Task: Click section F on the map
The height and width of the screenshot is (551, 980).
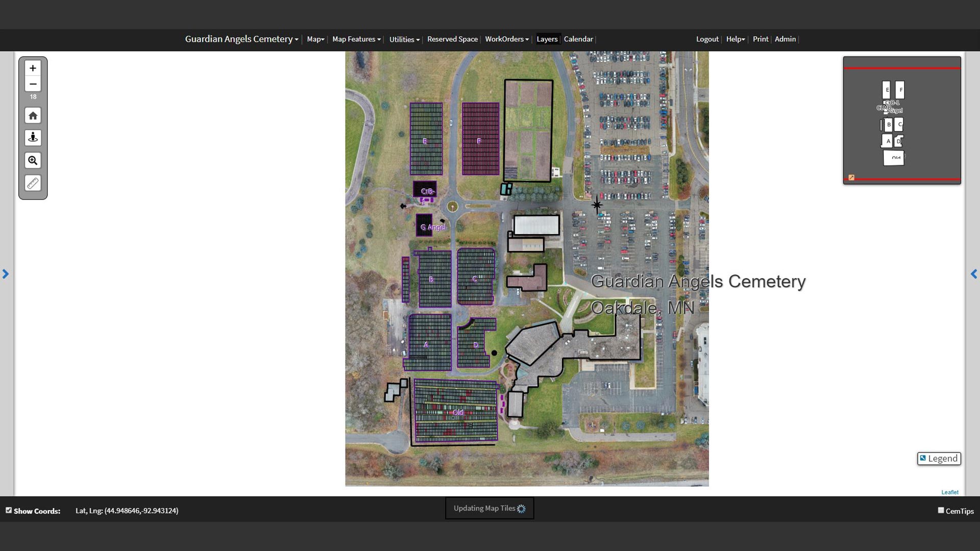Action: click(480, 139)
